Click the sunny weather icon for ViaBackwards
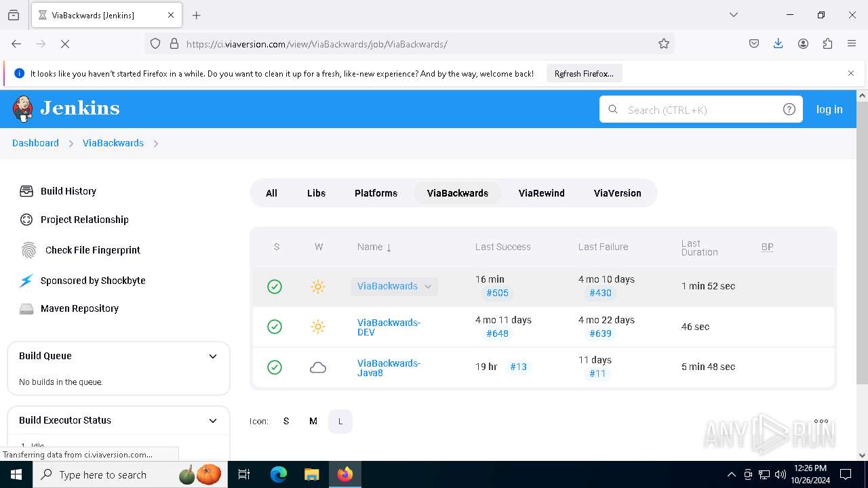 pyautogui.click(x=318, y=287)
